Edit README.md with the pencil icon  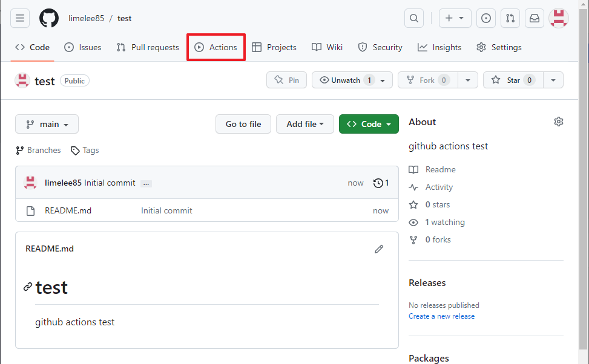click(379, 249)
